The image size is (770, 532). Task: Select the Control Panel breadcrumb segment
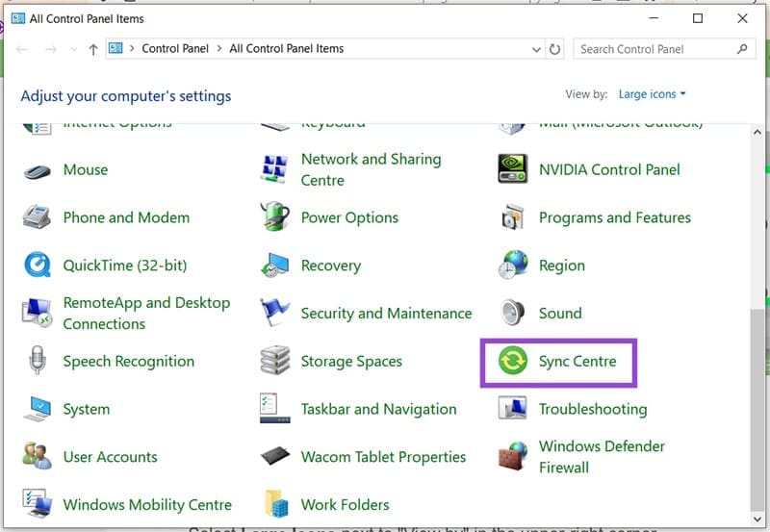tap(174, 49)
